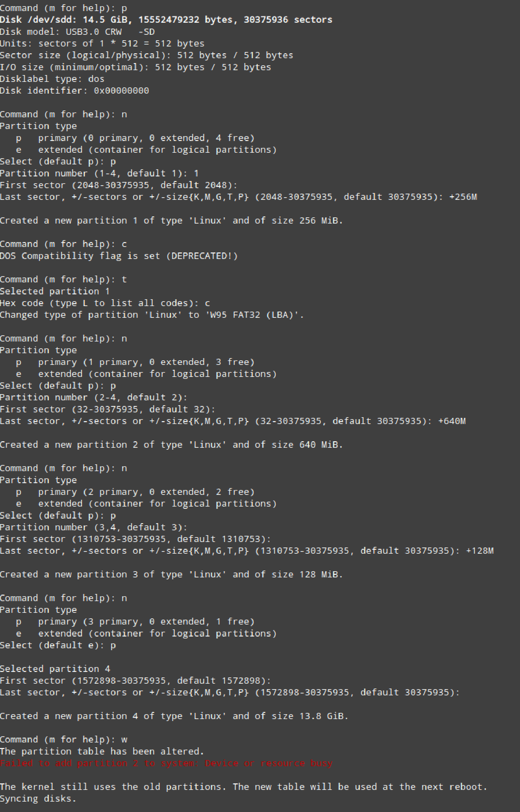Click 'Created a new partition 1' message
This screenshot has height=812, width=520.
pos(171,220)
